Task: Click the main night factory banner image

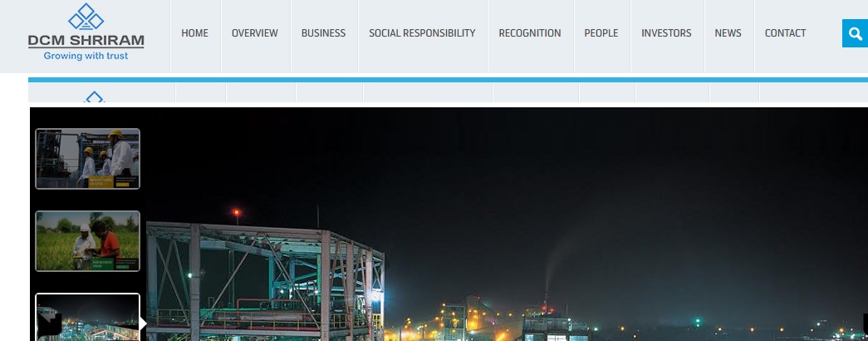Action: [x=503, y=224]
